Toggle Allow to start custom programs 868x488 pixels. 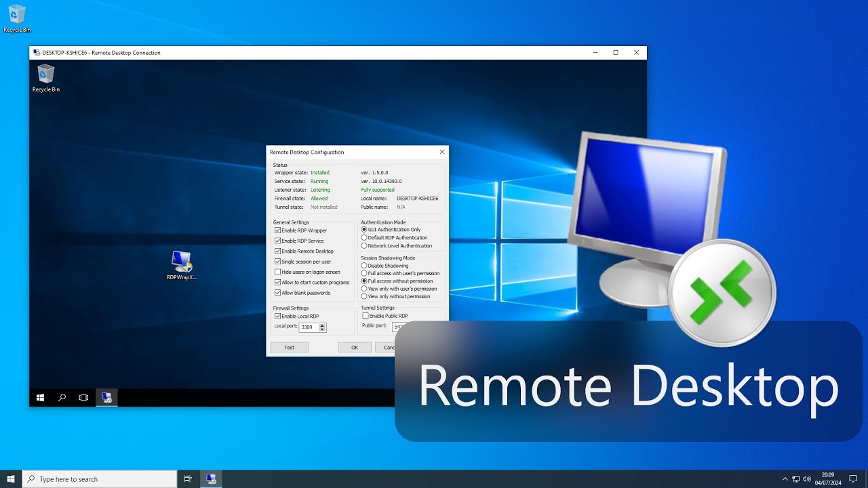[x=277, y=283]
